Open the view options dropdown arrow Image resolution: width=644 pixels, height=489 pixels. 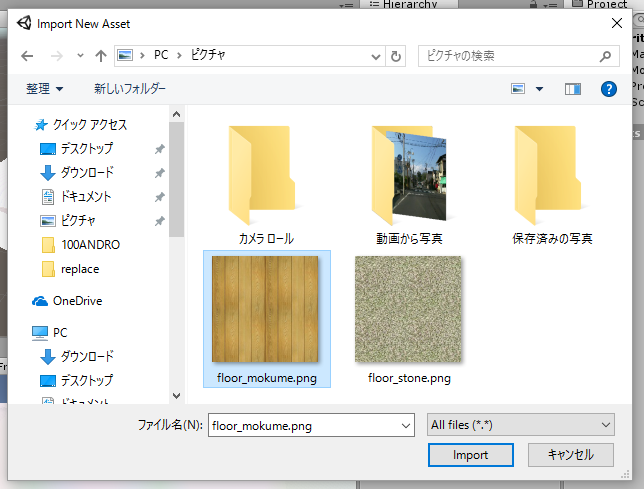click(x=539, y=89)
